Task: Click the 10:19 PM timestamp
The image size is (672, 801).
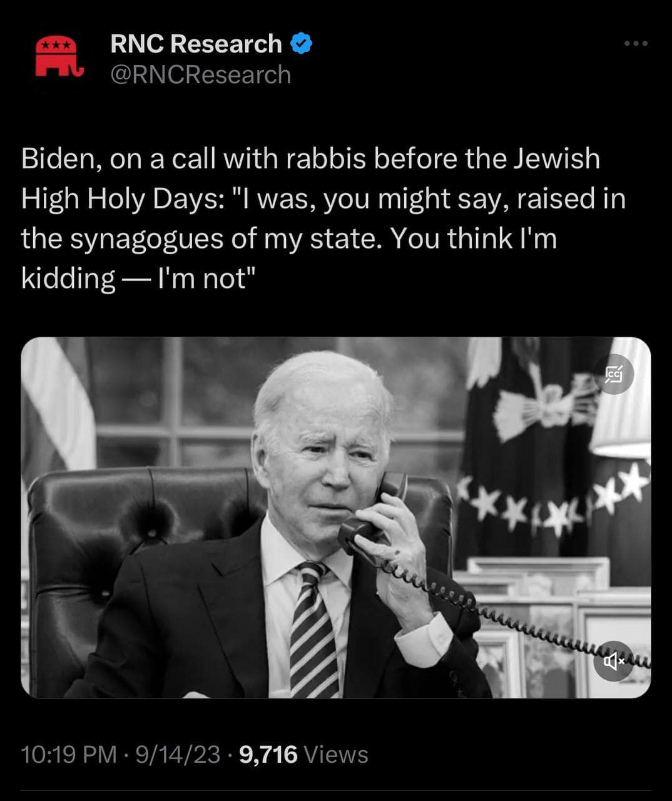Action: click(69, 755)
